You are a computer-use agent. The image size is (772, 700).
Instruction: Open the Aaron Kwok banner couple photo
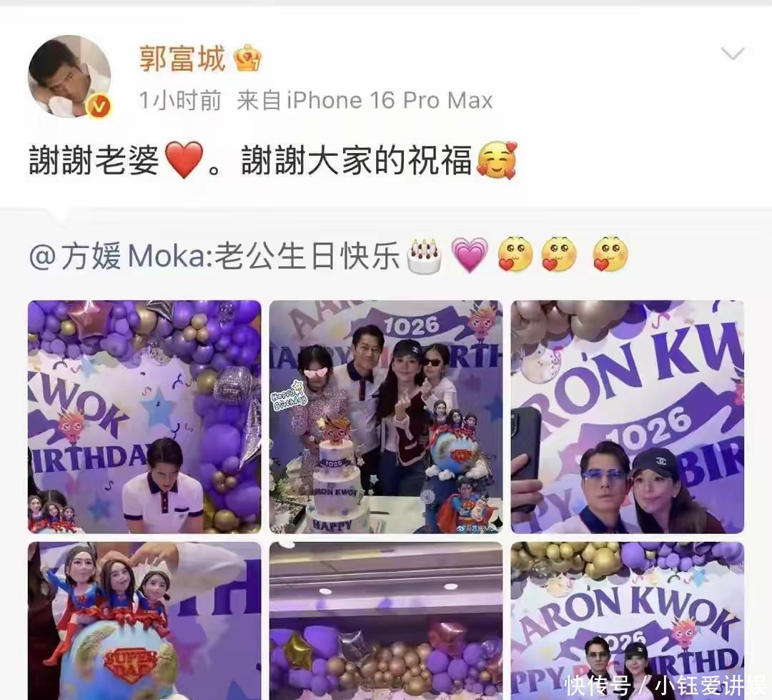(628, 621)
